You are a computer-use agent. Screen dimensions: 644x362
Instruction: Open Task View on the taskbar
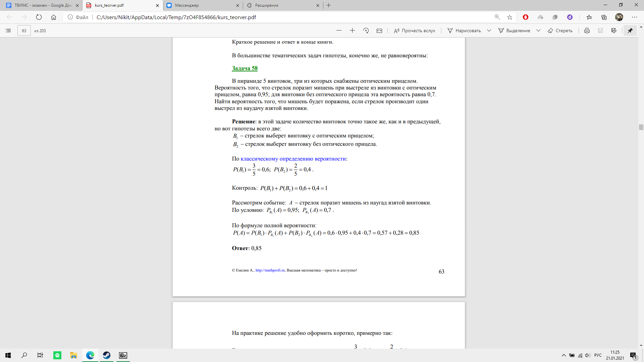40,355
